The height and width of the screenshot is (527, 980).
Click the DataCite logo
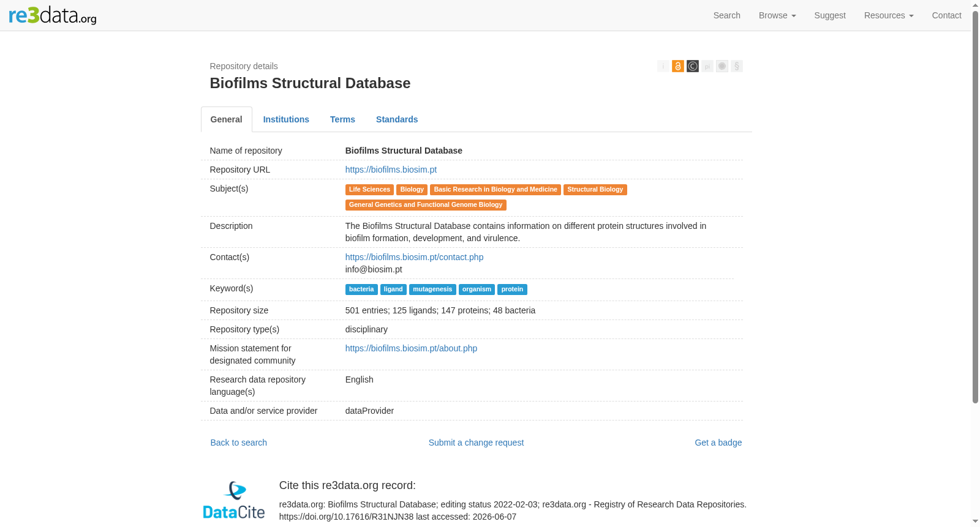(x=234, y=500)
